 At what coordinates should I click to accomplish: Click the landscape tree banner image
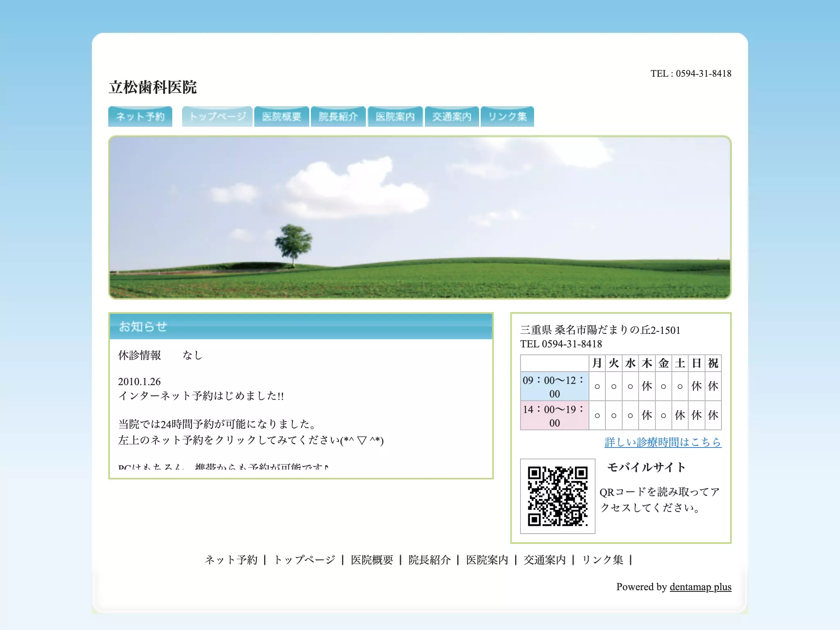(x=420, y=217)
